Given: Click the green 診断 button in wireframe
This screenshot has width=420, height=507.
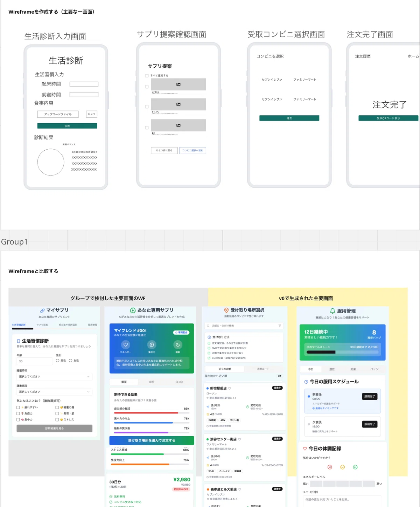Looking at the screenshot, I should click(x=67, y=126).
